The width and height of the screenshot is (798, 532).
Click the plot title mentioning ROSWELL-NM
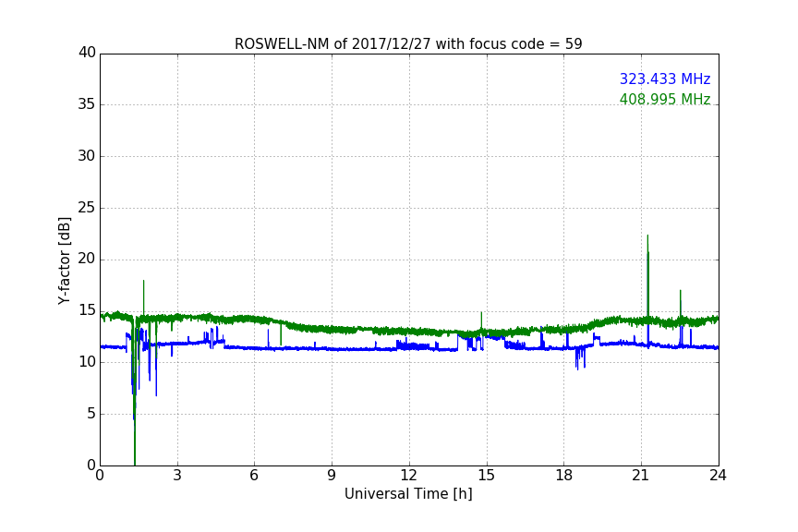click(408, 43)
